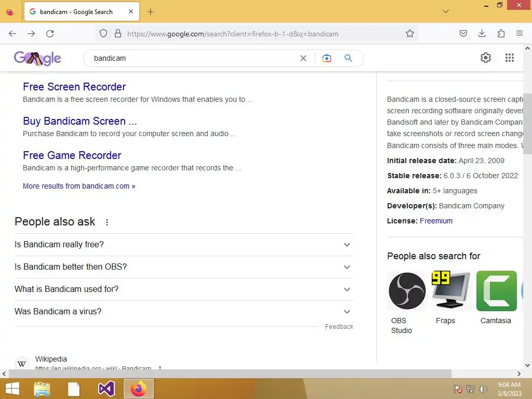Open the extensions puzzle icon

(501, 33)
